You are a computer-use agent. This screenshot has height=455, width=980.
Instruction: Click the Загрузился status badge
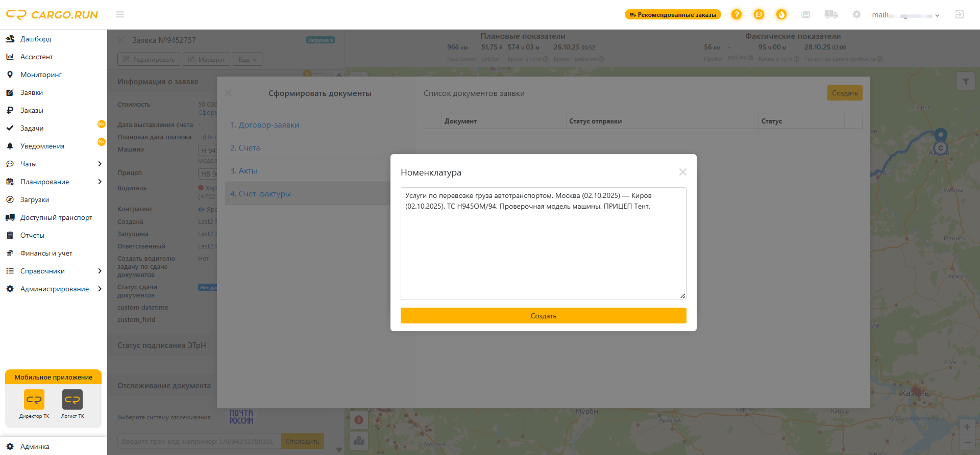coord(321,40)
